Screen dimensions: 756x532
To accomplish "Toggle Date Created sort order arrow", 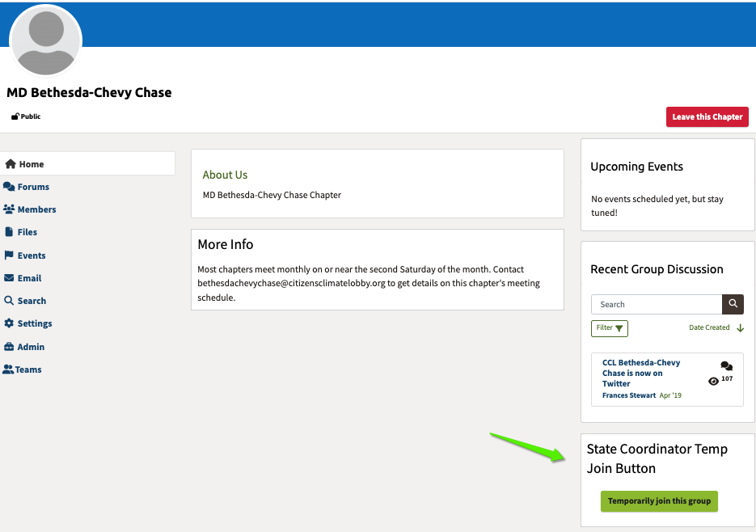I will coord(740,328).
